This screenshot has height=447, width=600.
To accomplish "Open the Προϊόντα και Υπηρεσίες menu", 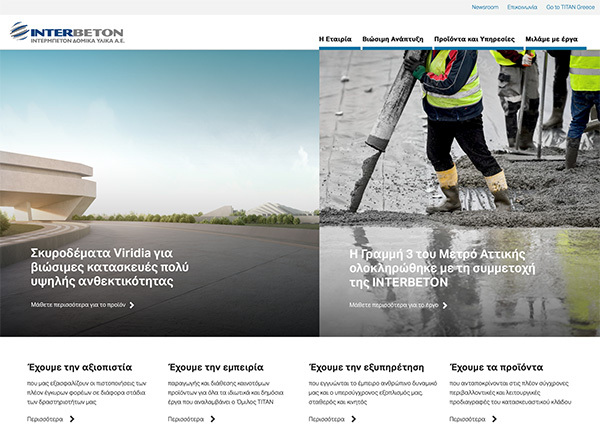I will pyautogui.click(x=474, y=39).
